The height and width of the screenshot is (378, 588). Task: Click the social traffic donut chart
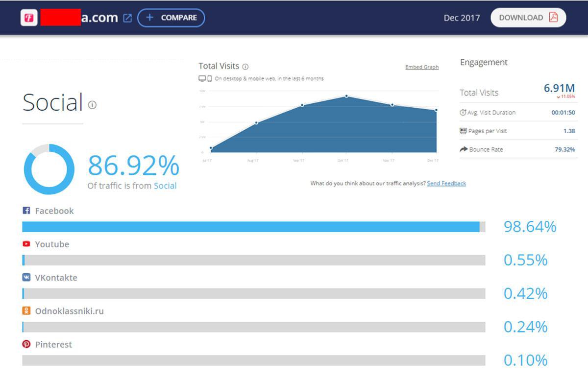(49, 169)
